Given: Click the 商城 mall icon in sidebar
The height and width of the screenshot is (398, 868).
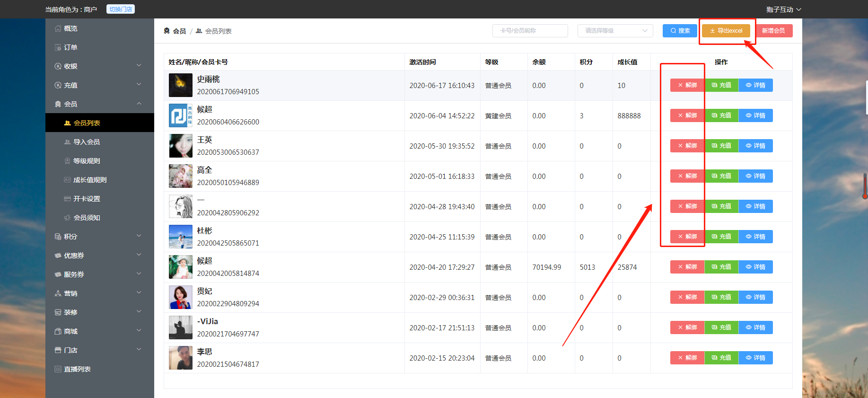Looking at the screenshot, I should click(x=58, y=331).
